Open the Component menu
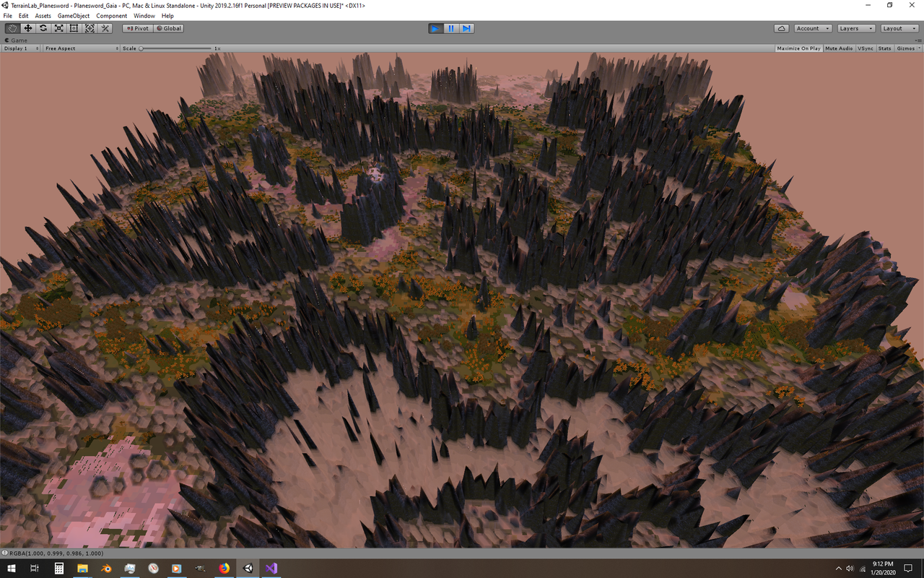924x578 pixels. click(112, 16)
